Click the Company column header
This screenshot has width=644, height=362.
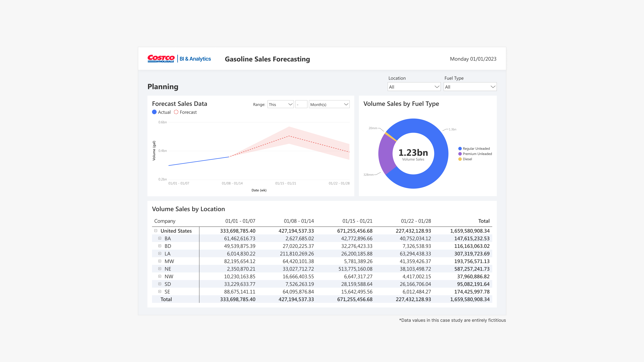coord(165,221)
